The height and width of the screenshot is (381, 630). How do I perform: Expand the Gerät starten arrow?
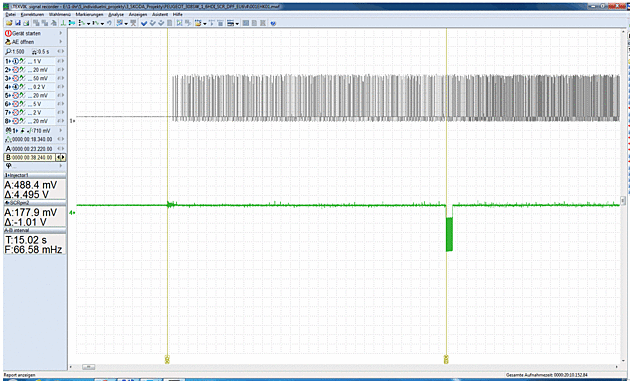point(61,33)
